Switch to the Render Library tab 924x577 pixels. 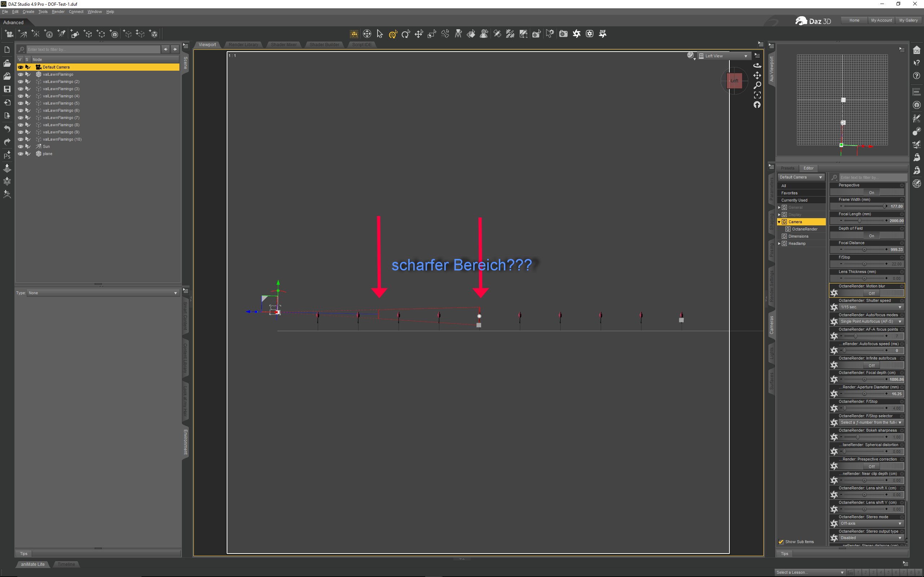point(243,45)
